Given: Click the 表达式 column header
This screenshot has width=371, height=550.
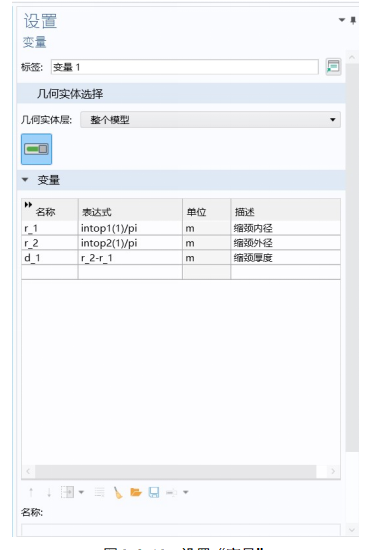Looking at the screenshot, I should click(x=130, y=210).
